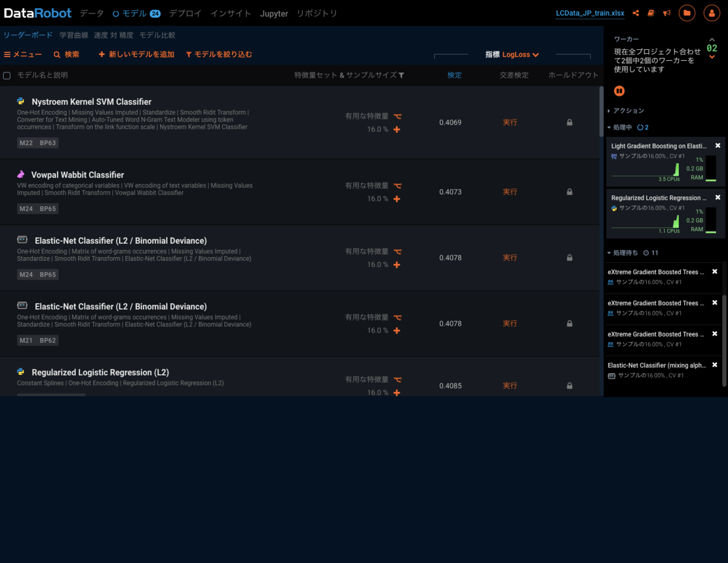Cancel the Light Gradient Boosting job

(x=718, y=146)
